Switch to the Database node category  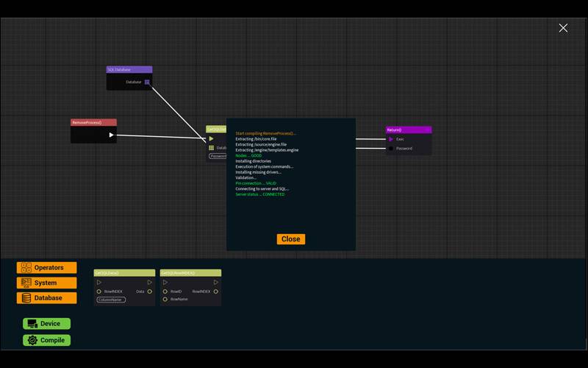click(47, 298)
